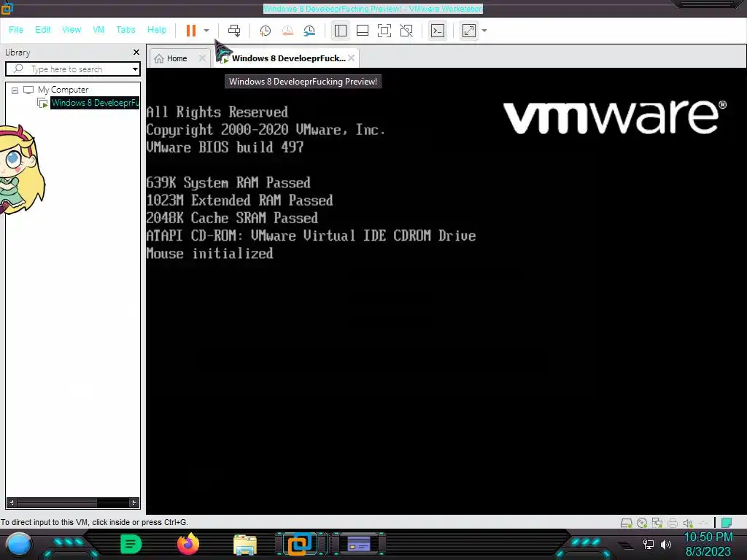Open the File menu

click(x=16, y=29)
